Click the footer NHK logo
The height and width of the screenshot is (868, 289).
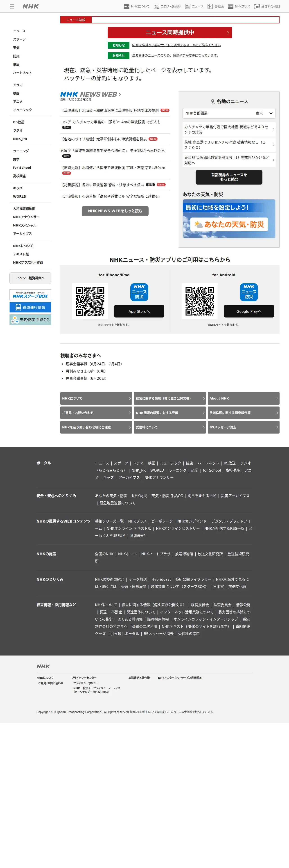[43, 666]
